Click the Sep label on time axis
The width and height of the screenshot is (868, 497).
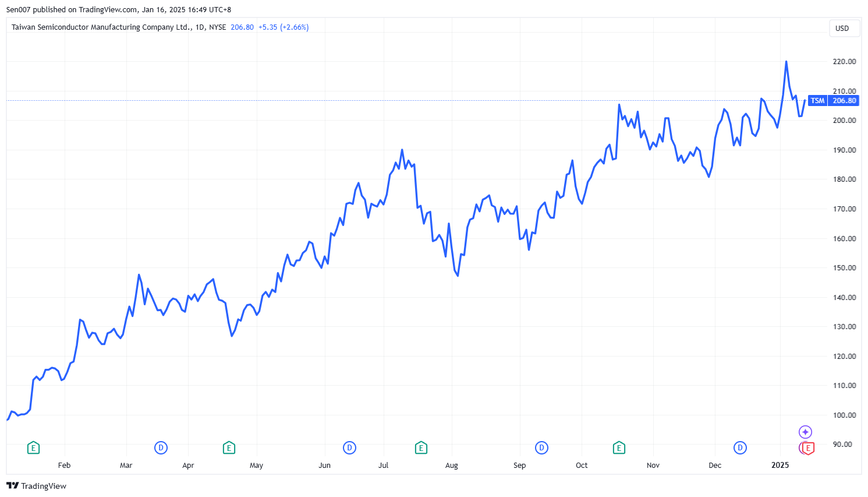(519, 465)
